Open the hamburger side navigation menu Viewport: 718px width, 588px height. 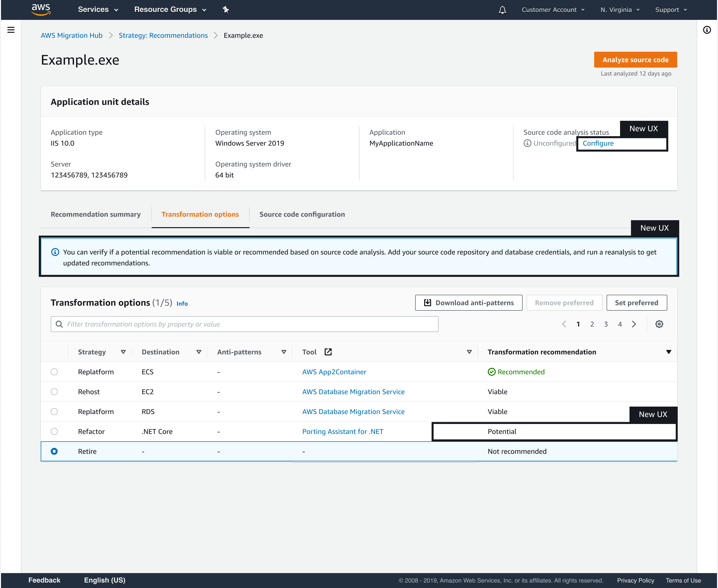(x=11, y=30)
